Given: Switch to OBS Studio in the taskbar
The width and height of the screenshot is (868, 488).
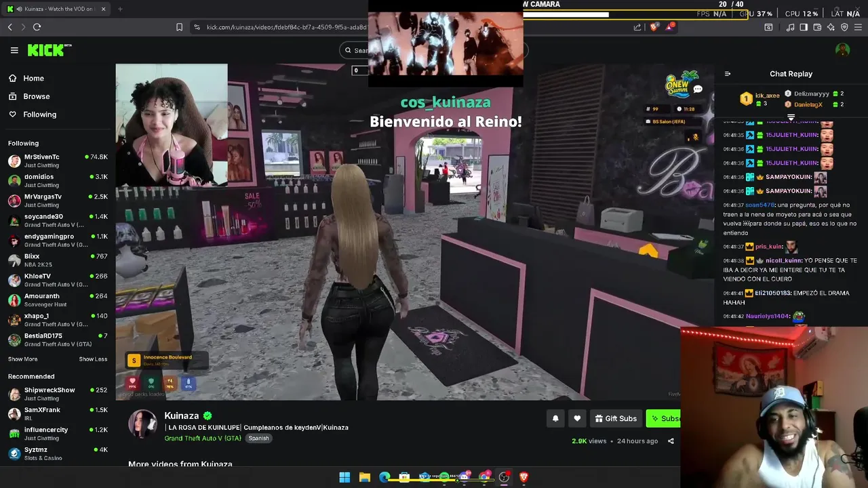Looking at the screenshot, I should point(504,477).
